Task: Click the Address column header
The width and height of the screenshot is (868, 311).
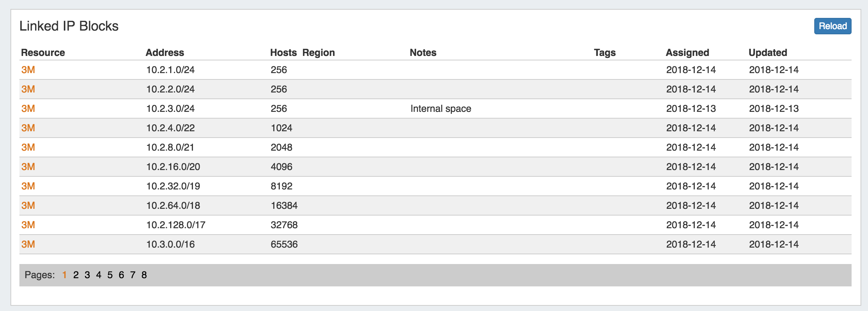Action: [165, 53]
